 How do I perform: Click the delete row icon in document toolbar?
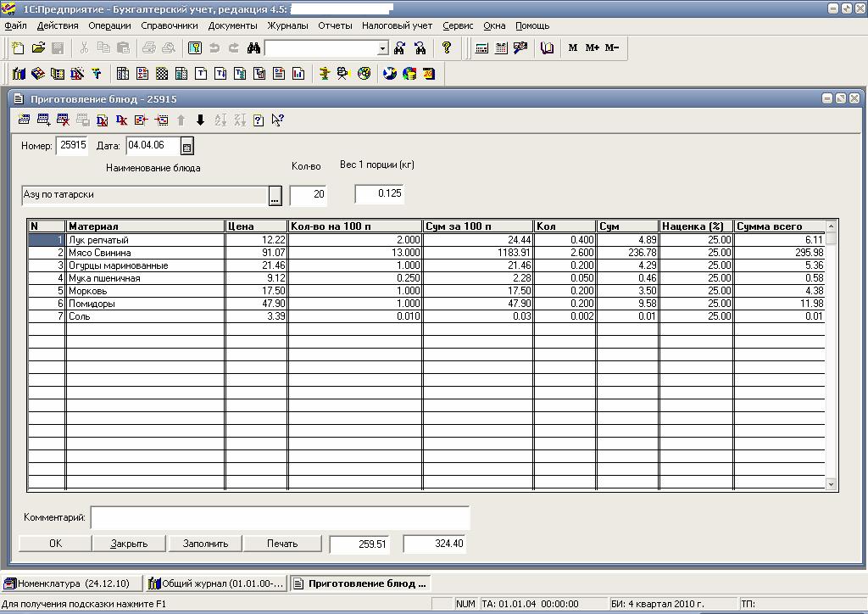[63, 120]
